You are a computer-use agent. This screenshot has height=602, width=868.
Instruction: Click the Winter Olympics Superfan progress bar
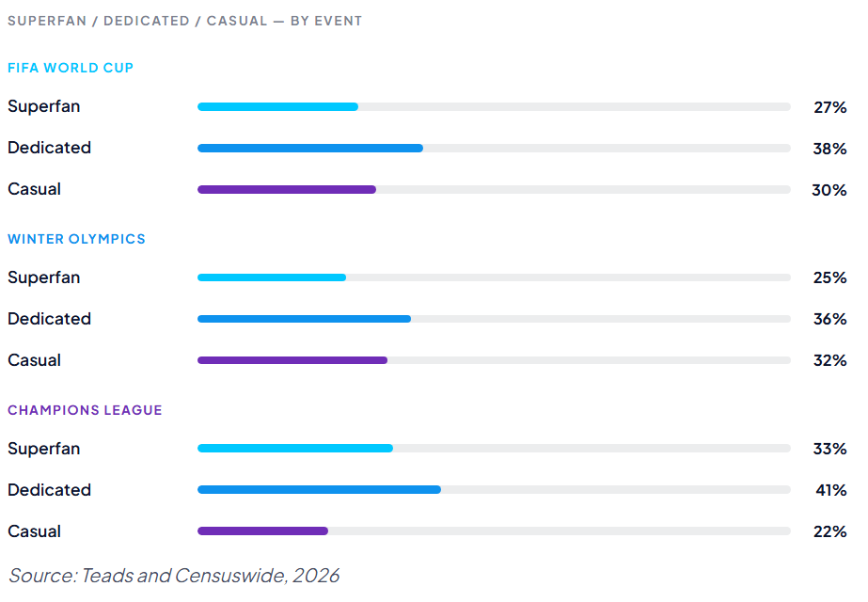(272, 277)
